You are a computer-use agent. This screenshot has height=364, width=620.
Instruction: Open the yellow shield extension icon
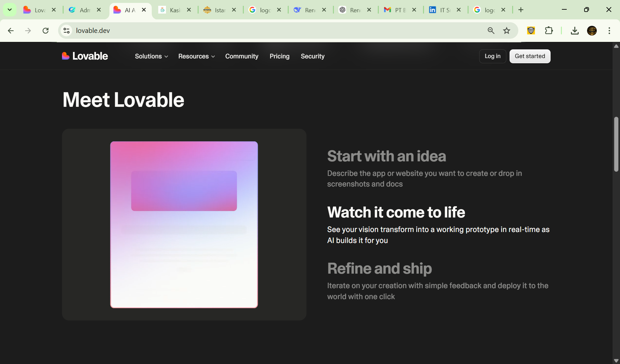point(531,31)
